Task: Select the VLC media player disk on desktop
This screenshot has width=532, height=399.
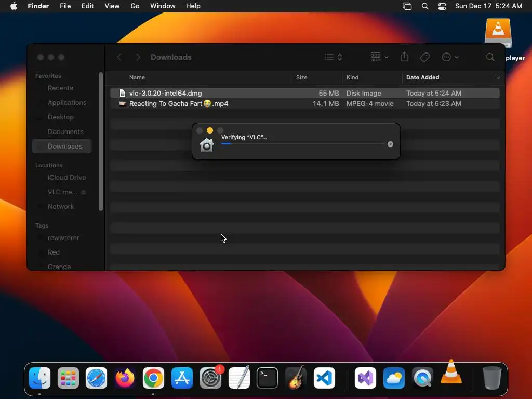Action: (x=498, y=33)
